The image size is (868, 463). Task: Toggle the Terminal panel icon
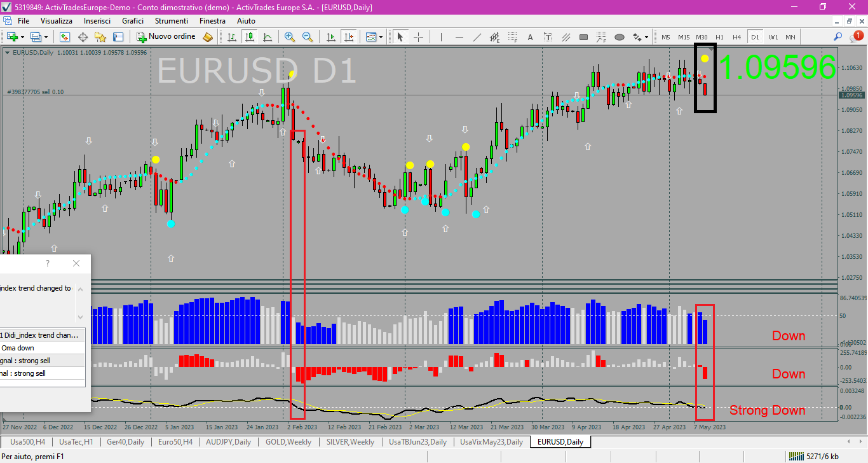point(118,37)
